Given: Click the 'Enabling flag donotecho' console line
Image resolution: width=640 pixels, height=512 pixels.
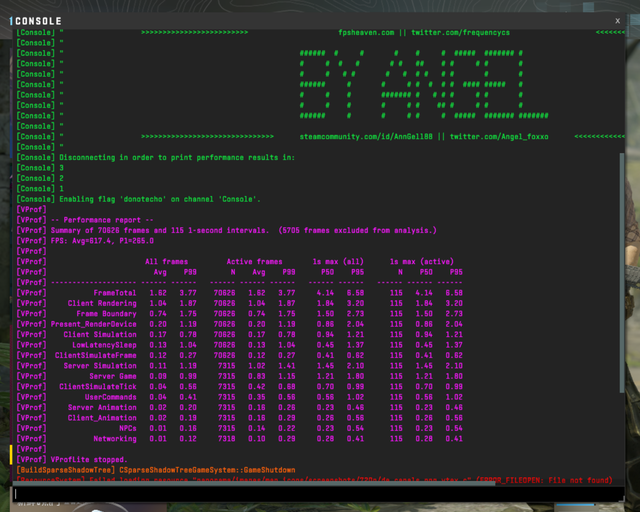Looking at the screenshot, I should click(x=160, y=199).
